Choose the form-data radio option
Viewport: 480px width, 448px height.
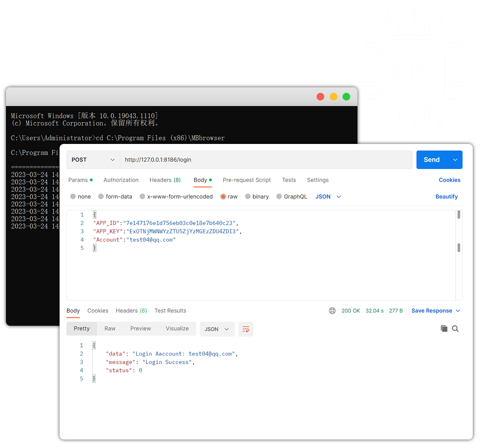101,197
